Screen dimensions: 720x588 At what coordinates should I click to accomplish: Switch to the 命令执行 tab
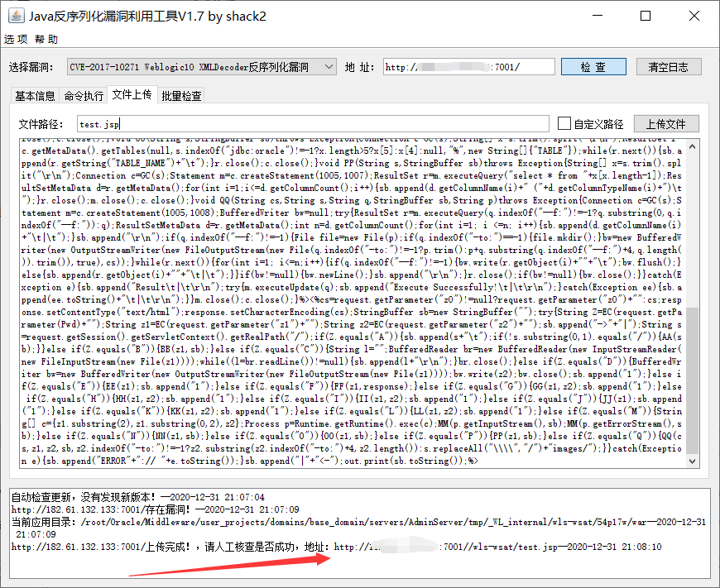coord(84,95)
